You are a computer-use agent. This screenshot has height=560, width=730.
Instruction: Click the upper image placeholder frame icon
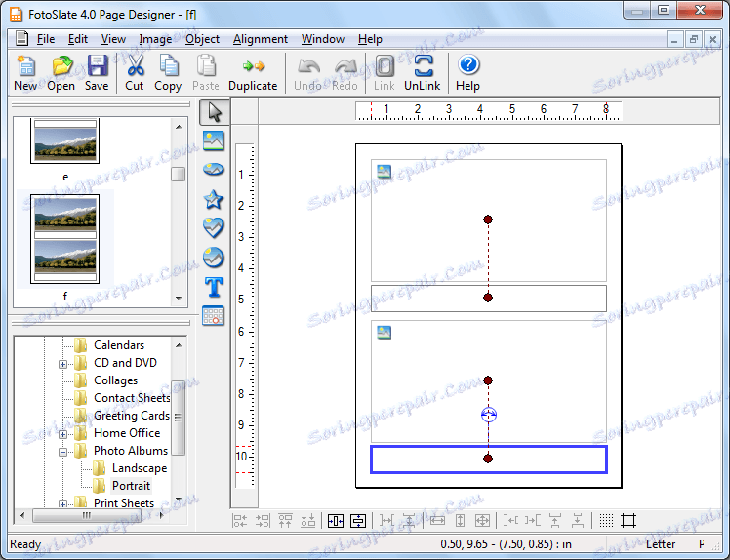coord(385,172)
